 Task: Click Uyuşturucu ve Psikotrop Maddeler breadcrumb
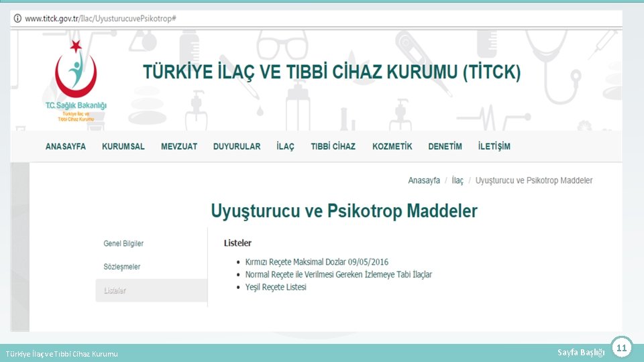coord(534,180)
